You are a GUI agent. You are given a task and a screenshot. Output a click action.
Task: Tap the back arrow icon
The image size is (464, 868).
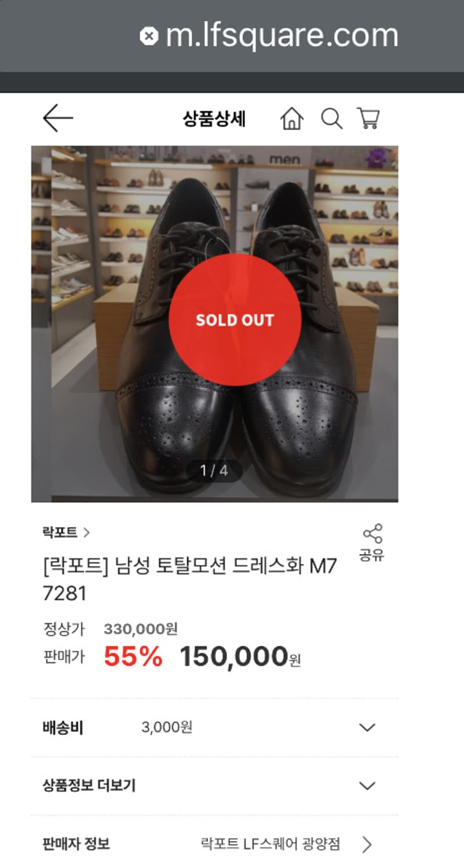point(58,119)
